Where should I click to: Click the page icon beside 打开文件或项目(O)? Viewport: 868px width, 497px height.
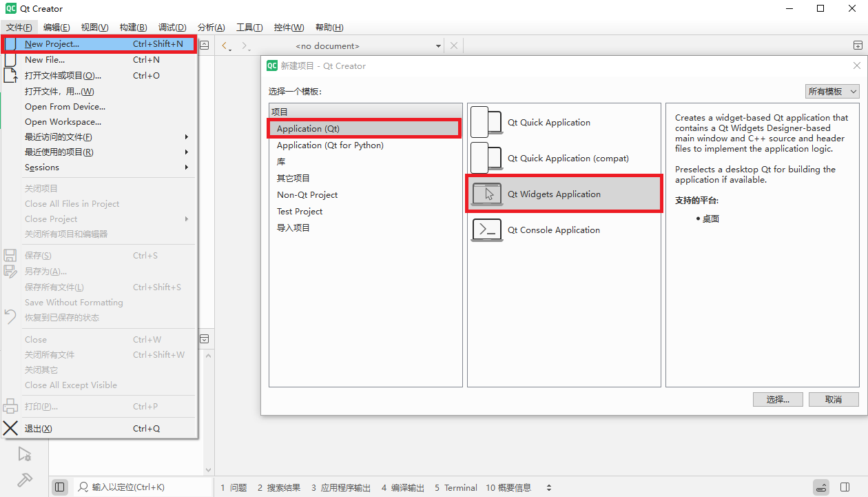pyautogui.click(x=10, y=75)
